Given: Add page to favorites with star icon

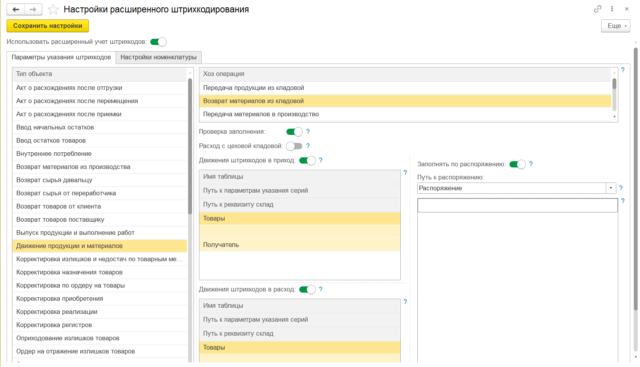Looking at the screenshot, I should click(x=53, y=9).
